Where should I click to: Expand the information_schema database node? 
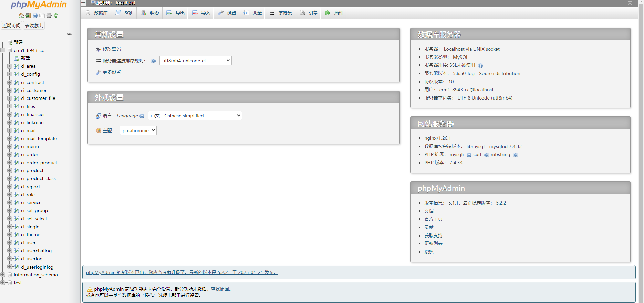pos(3,275)
